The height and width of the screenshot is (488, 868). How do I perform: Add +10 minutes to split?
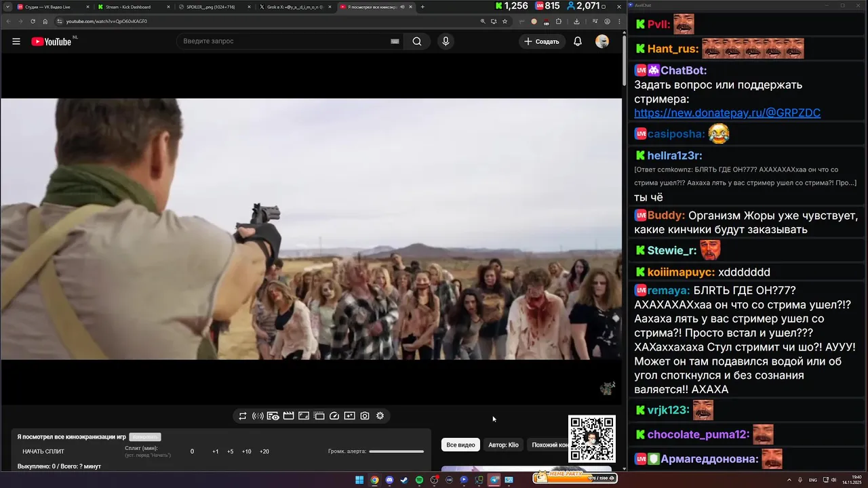tap(246, 451)
